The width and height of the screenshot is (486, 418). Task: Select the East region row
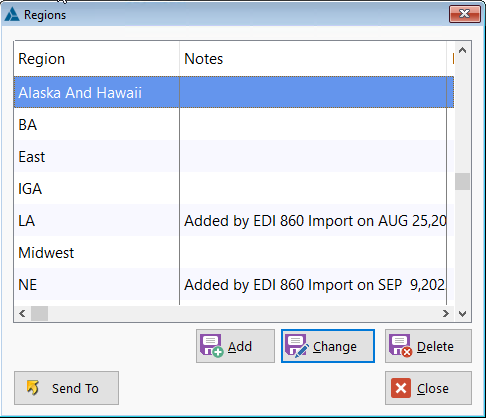[x=234, y=157]
